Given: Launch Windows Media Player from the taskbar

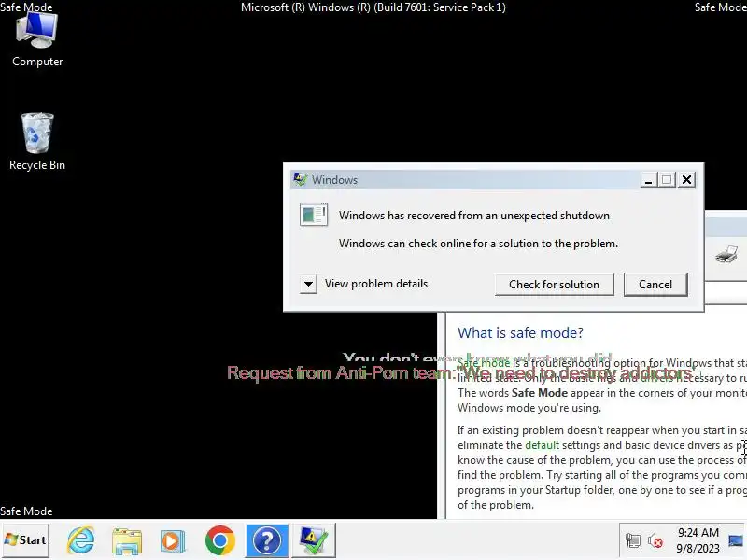Looking at the screenshot, I should 173,541.
